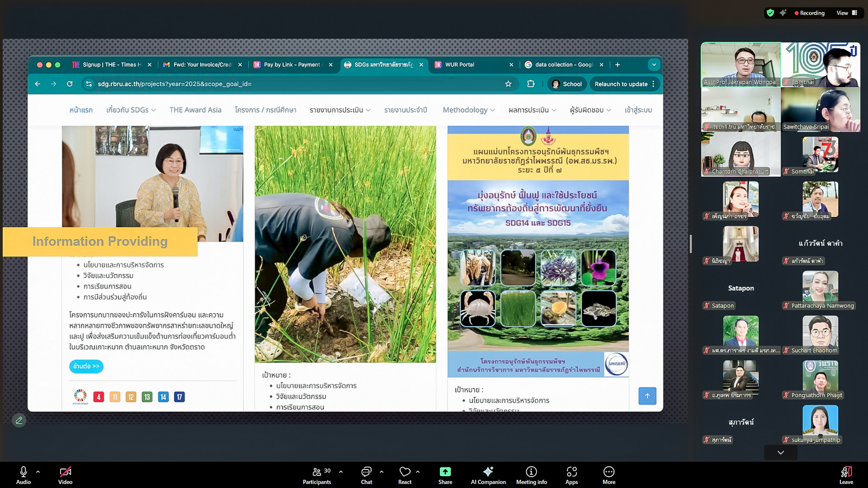The height and width of the screenshot is (488, 868).
Task: Toggle the annotation pencil on shared screen
Action: tap(19, 420)
